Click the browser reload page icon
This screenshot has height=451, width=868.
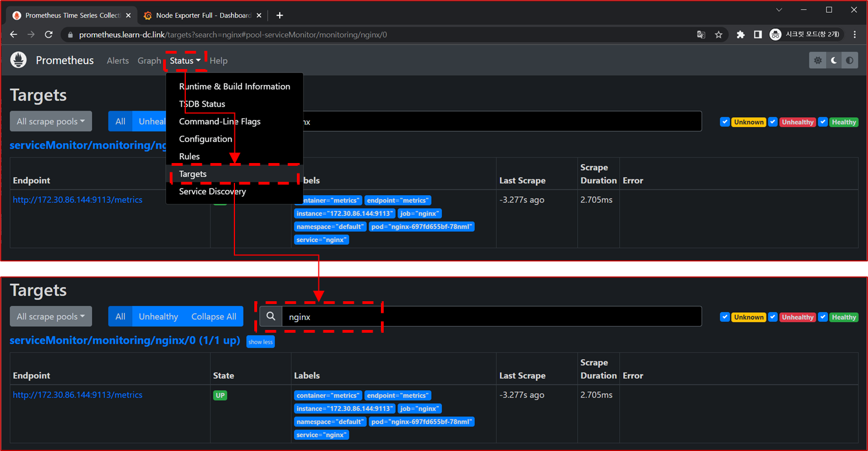click(49, 34)
